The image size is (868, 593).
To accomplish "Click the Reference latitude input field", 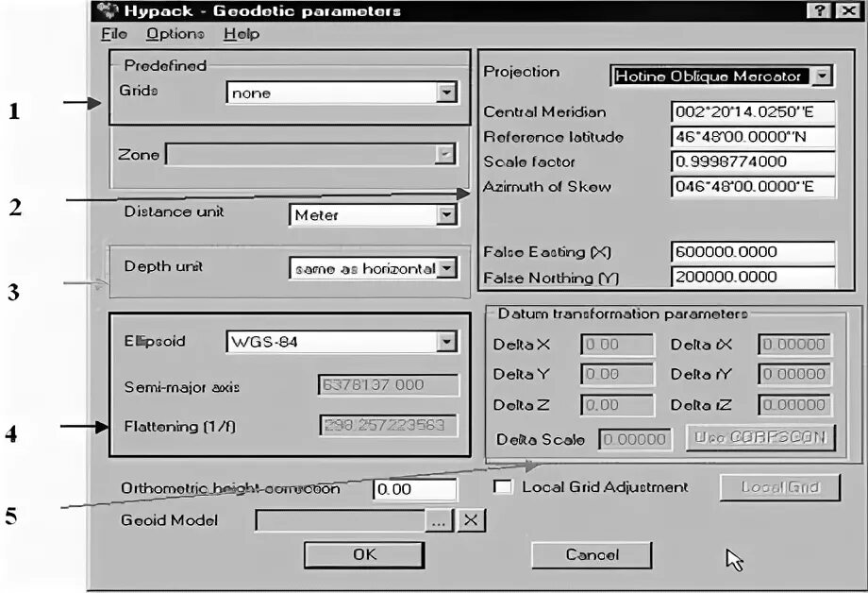I will (753, 137).
